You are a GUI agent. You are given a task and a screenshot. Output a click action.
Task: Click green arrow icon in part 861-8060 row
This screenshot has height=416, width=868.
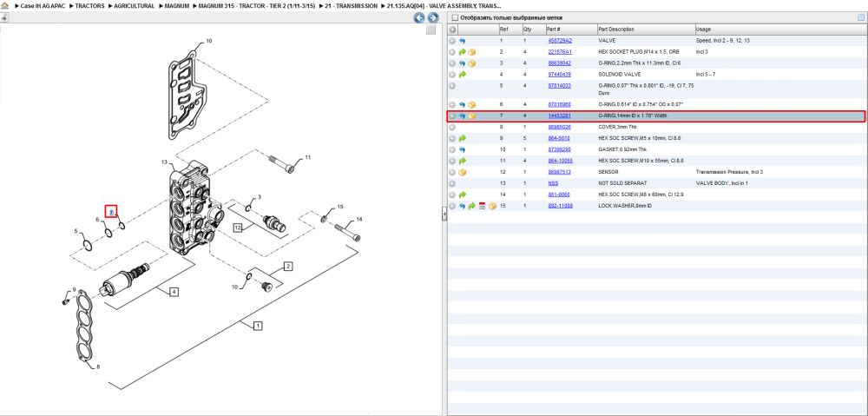click(463, 195)
